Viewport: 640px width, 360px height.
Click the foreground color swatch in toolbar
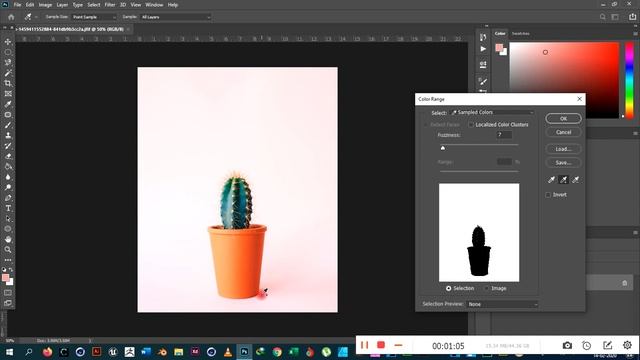coord(6,278)
